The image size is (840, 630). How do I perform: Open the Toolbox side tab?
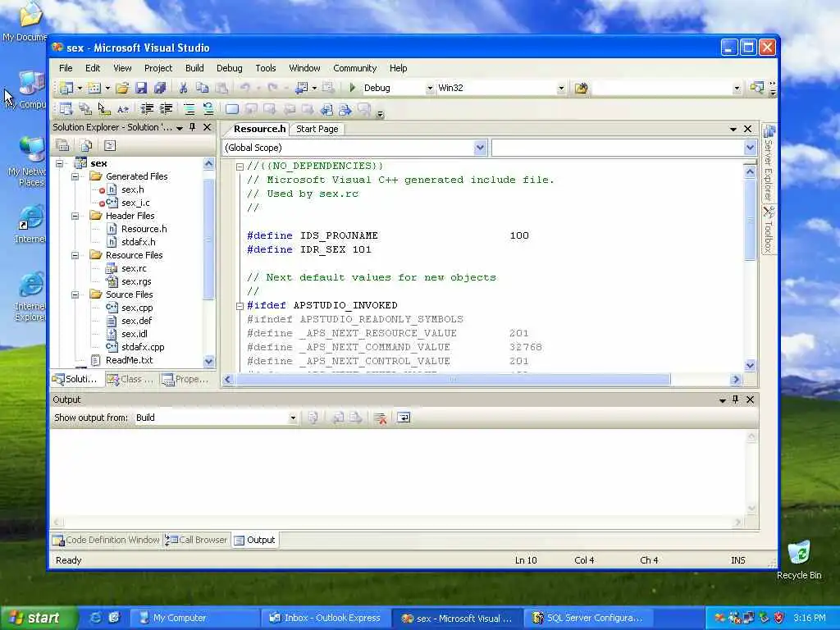769,230
